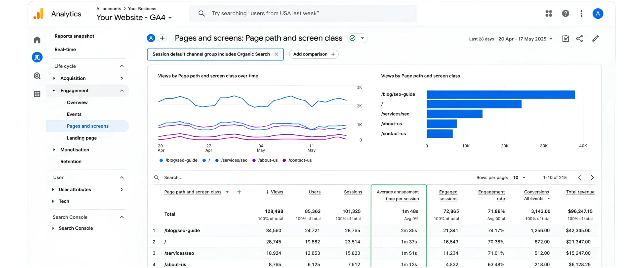This screenshot has height=268, width=644.
Task: Open the Help question mark icon
Action: pyautogui.click(x=565, y=13)
